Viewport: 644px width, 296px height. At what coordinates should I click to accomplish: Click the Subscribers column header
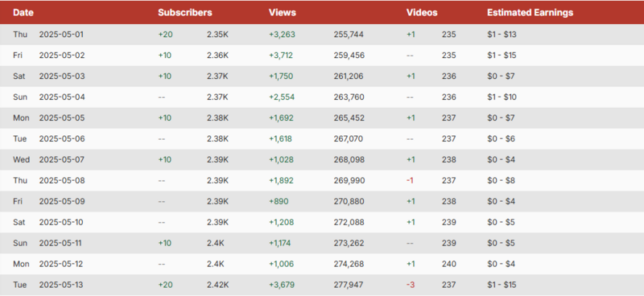(x=185, y=12)
